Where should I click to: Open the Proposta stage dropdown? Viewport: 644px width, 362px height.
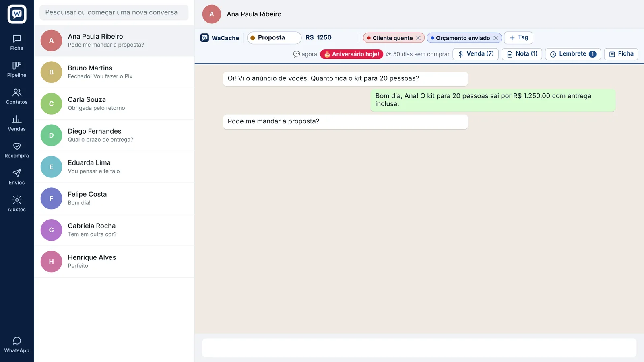[x=274, y=38]
